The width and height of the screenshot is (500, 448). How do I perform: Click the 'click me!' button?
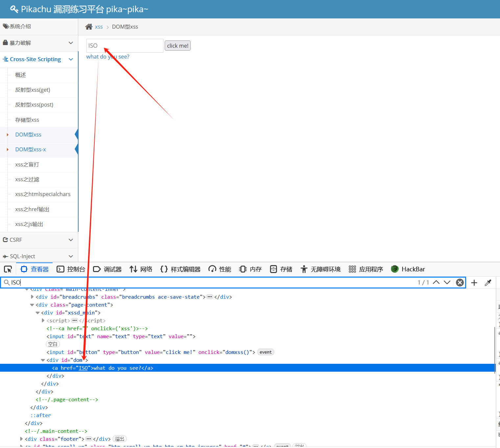(x=178, y=46)
